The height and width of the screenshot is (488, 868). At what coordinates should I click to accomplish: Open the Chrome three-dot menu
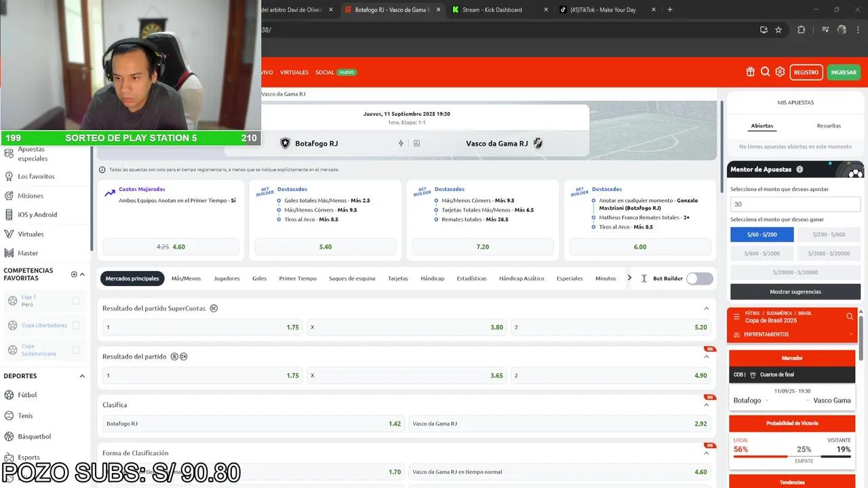(x=857, y=30)
